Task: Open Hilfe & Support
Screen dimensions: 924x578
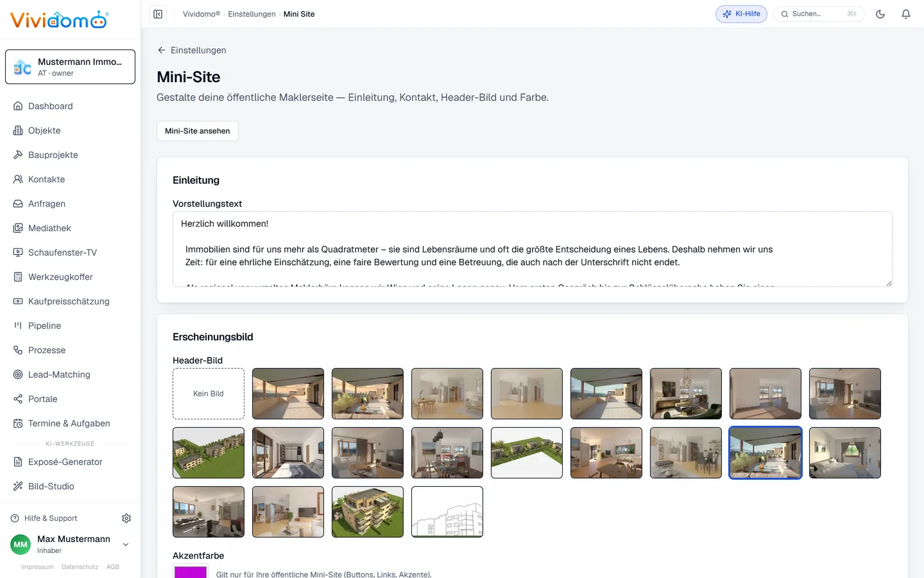Action: point(44,518)
